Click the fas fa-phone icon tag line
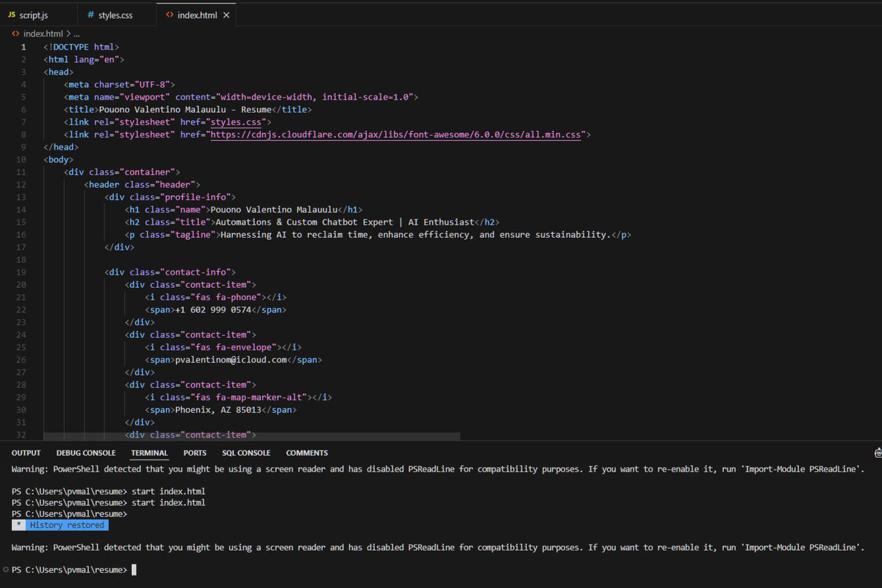882x588 pixels. click(x=216, y=297)
